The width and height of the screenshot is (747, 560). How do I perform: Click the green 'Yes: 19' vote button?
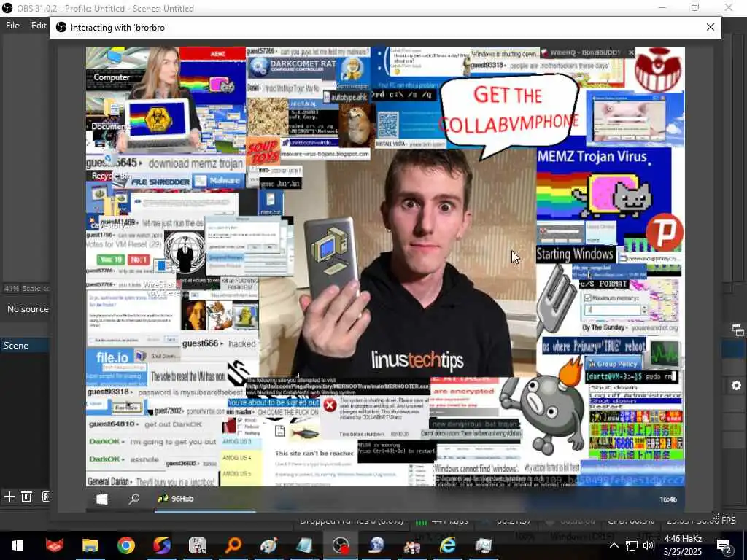[111, 260]
